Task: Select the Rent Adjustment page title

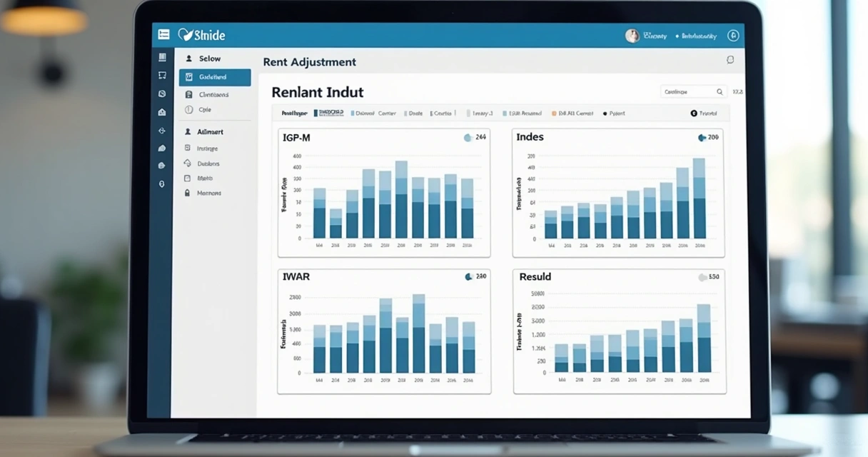Action: (x=309, y=62)
